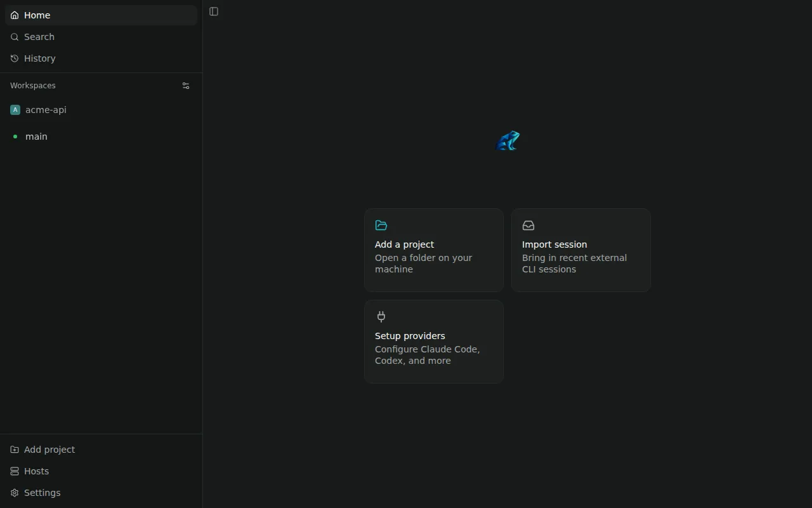Click the blue frog logo
This screenshot has height=508, width=812.
click(x=507, y=140)
